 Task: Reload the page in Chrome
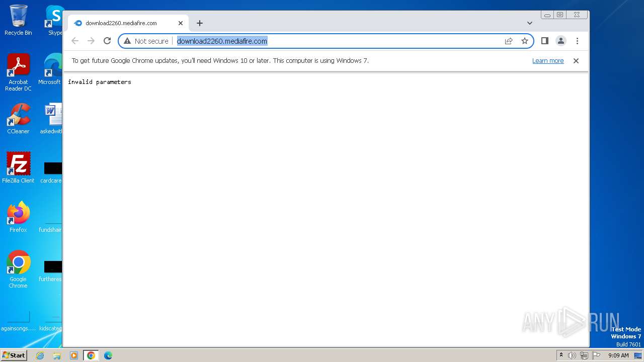(107, 41)
